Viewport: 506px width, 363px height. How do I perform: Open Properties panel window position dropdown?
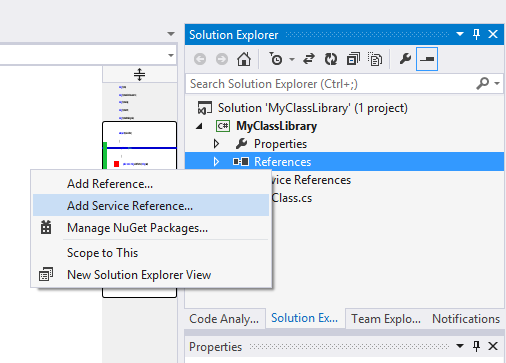tap(460, 346)
